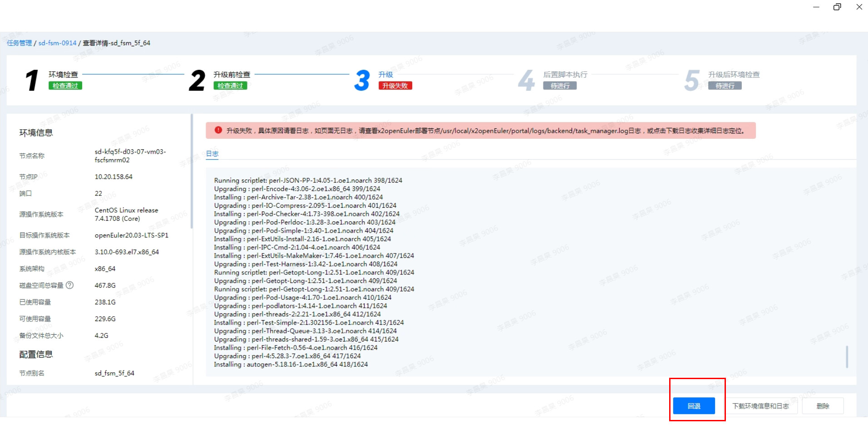Open sd-fsm-0914 breadcrumb link
The image size is (868, 429).
[x=57, y=43]
